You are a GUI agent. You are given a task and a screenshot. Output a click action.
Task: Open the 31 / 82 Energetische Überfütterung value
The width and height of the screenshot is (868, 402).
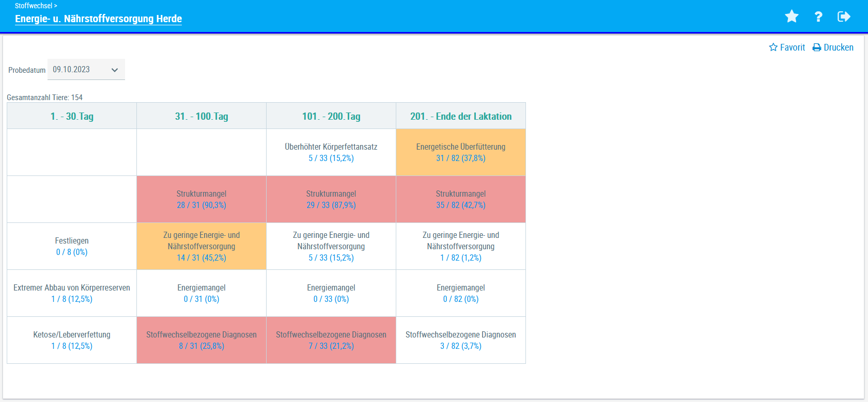[x=460, y=158]
